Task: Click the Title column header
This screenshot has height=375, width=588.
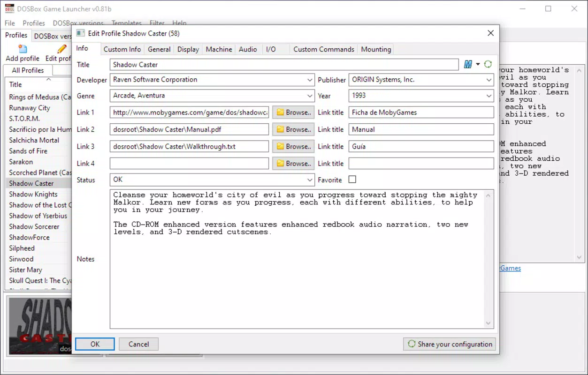Action: (38, 84)
